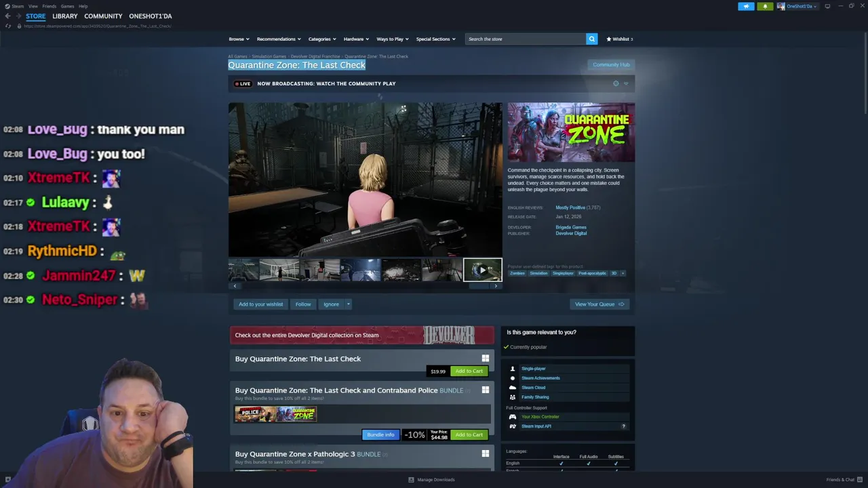Screen dimensions: 868x488
Task: Select the first screenshot thumbnail in the strip
Action: coord(243,270)
